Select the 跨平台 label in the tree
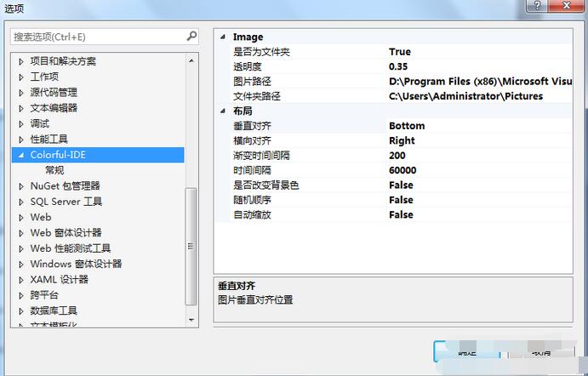The width and height of the screenshot is (588, 376). [44, 295]
